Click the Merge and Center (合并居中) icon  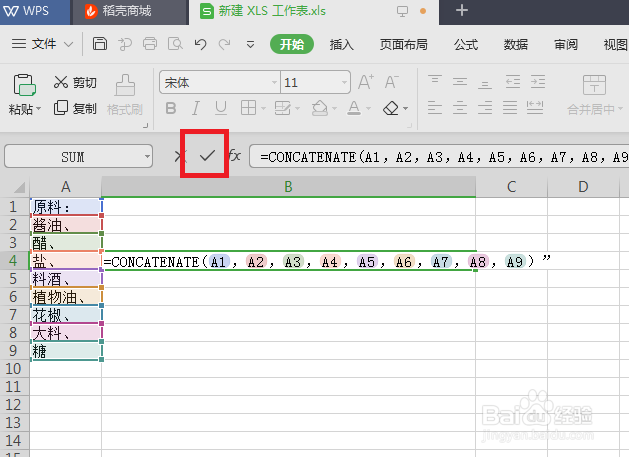click(x=594, y=85)
